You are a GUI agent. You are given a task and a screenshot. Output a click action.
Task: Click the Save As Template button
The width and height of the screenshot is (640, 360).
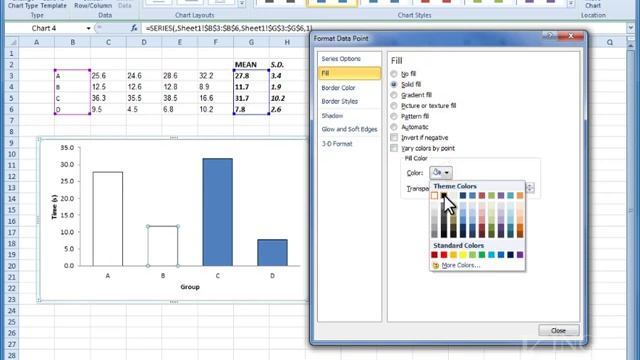[x=54, y=4]
